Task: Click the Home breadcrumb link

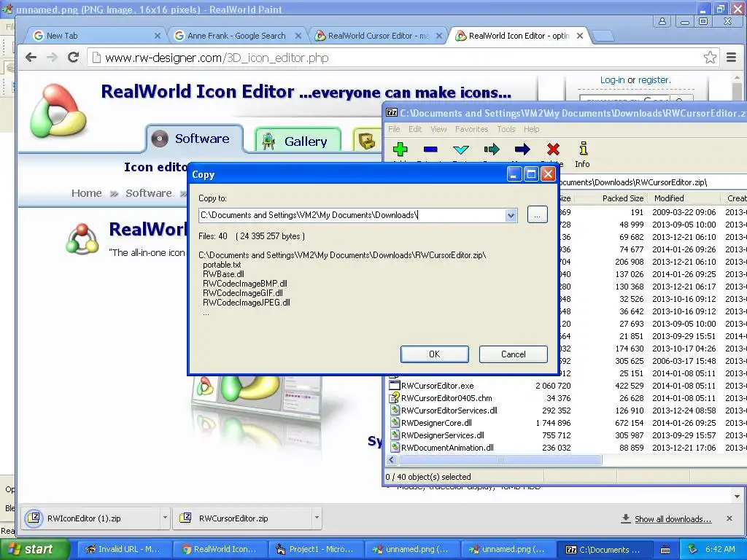Action: (x=87, y=193)
